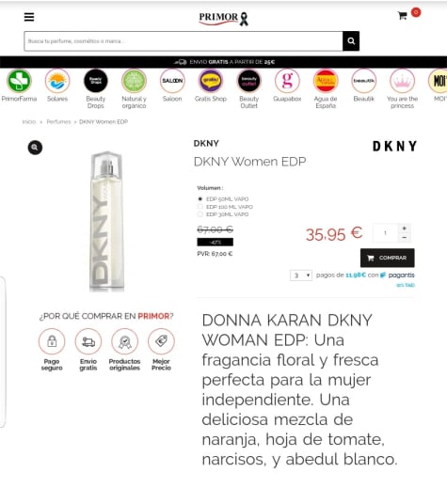Open the PrimorFarma category icon

[x=19, y=81]
